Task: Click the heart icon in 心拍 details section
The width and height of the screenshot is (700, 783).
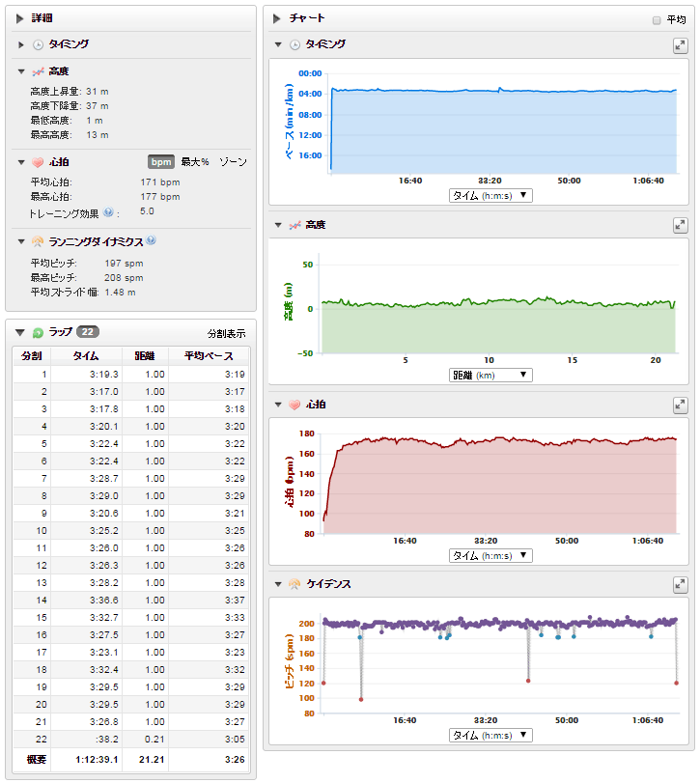Action: [38, 162]
